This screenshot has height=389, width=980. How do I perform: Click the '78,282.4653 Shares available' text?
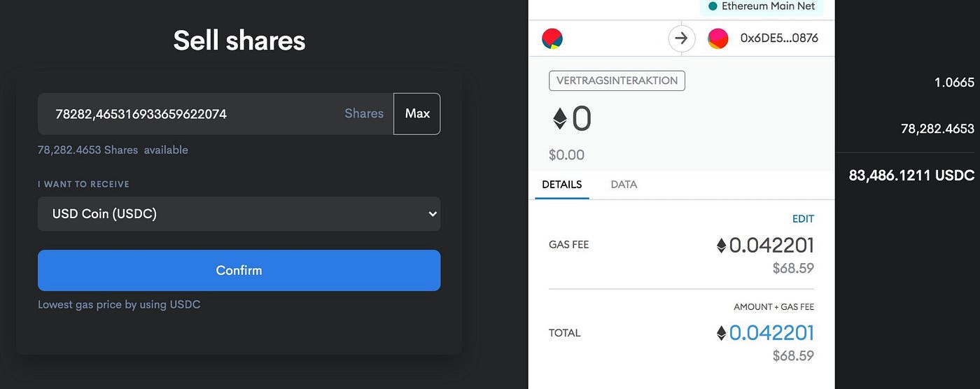(113, 150)
